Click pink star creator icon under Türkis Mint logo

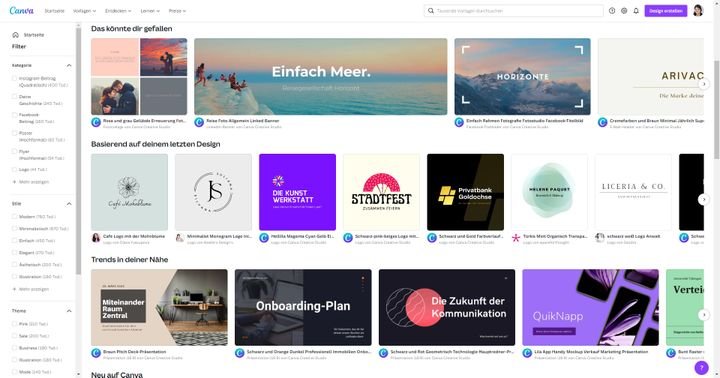pyautogui.click(x=516, y=238)
